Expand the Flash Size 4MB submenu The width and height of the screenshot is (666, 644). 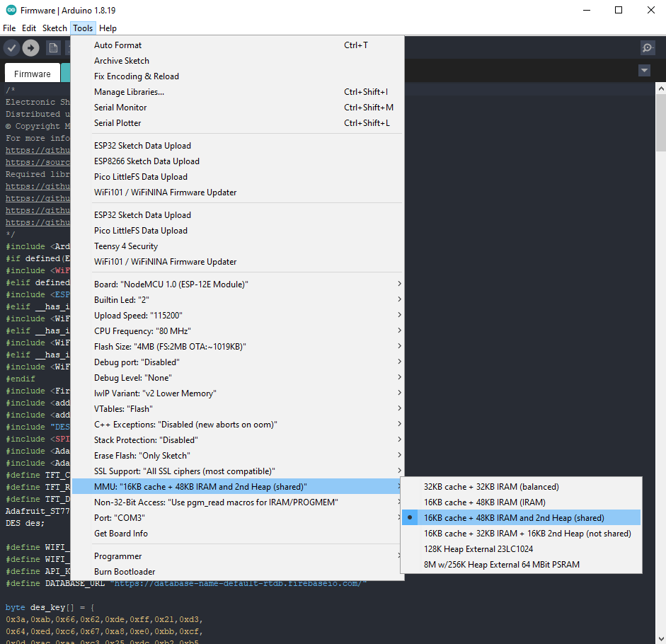237,346
